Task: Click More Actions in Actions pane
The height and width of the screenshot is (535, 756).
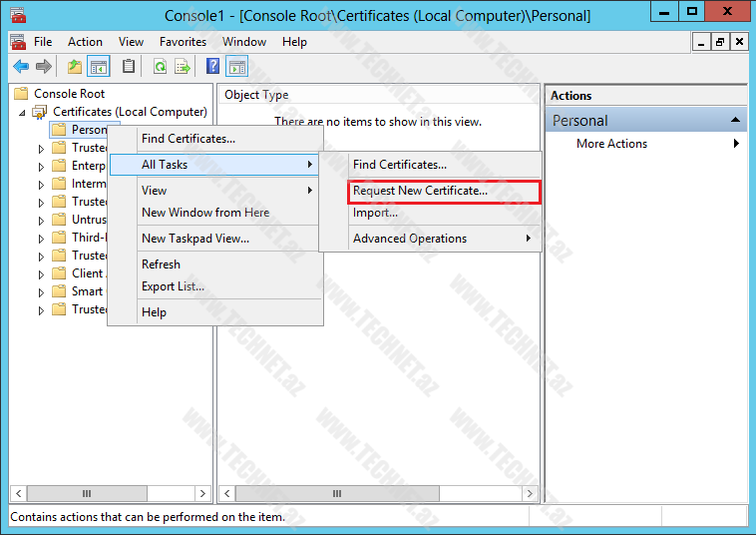Action: (611, 144)
